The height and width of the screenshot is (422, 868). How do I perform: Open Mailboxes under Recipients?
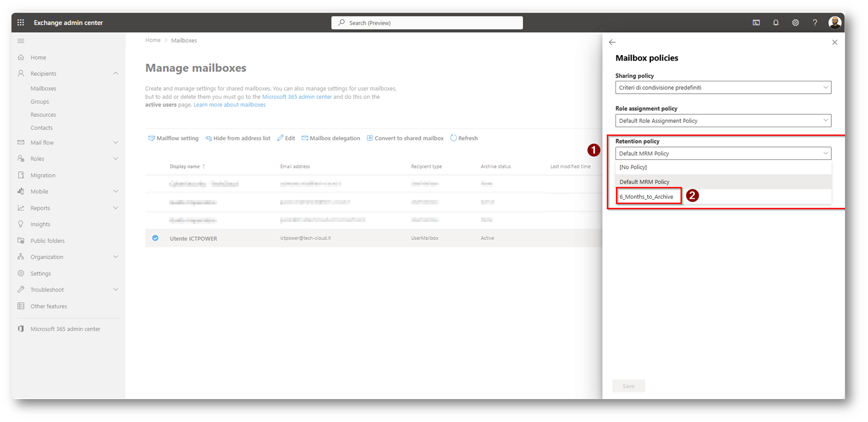click(x=43, y=88)
